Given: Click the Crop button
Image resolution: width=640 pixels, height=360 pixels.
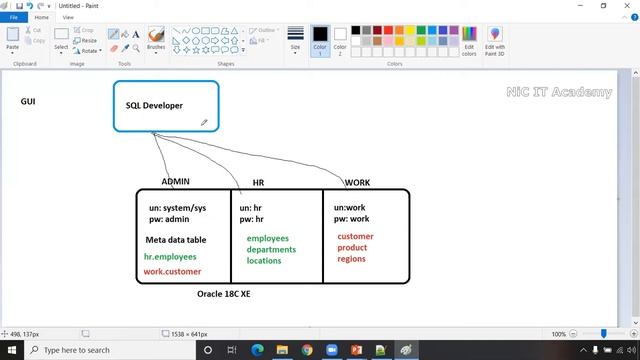Looking at the screenshot, I should (84, 30).
